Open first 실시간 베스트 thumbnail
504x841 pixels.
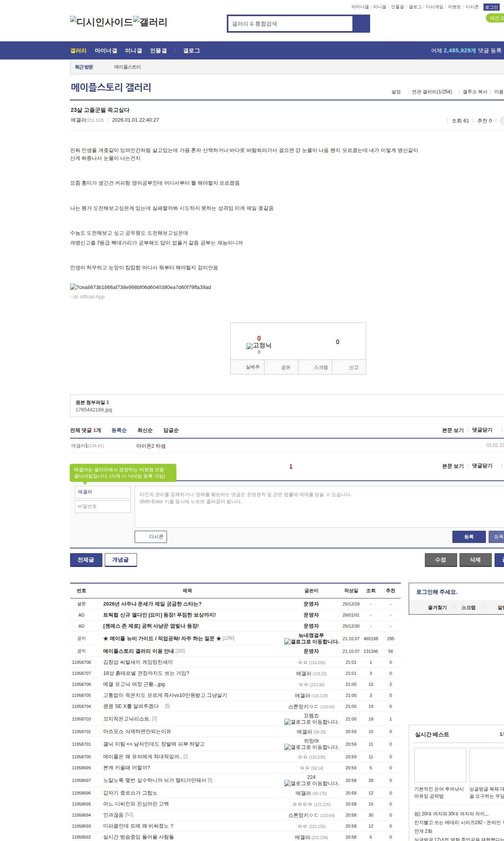coord(440,765)
